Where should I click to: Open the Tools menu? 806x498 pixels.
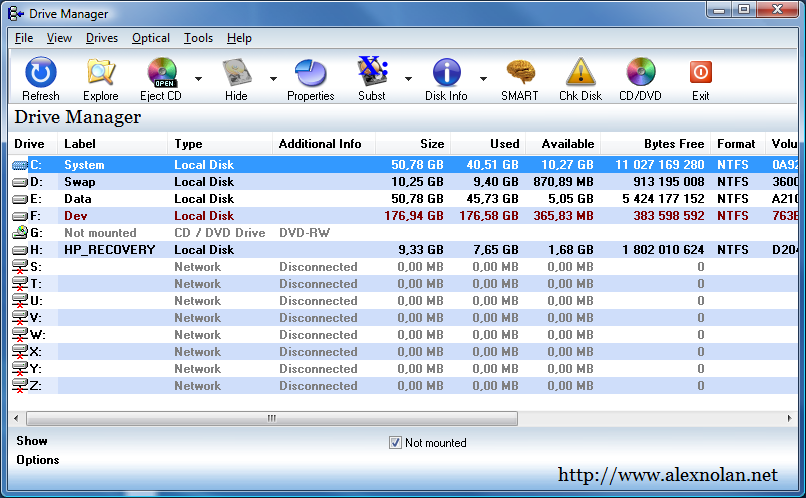(x=198, y=38)
